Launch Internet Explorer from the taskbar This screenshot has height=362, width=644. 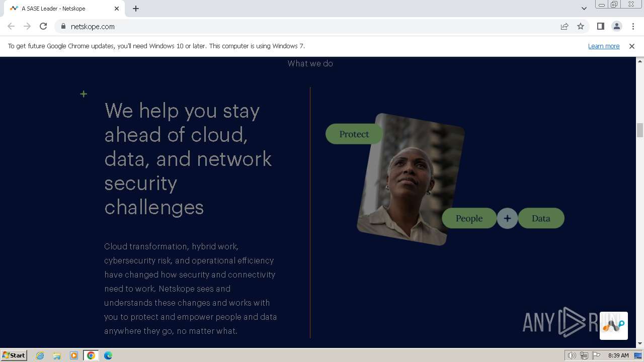40,355
